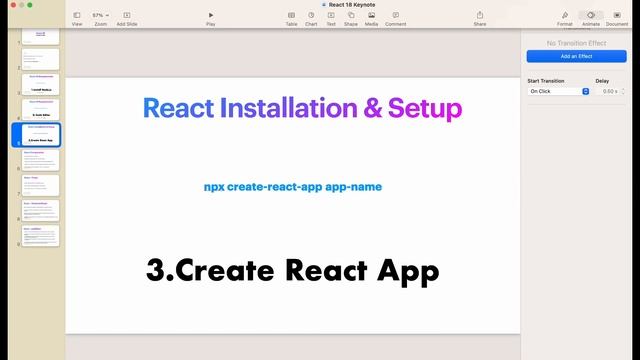This screenshot has height=360, width=640.
Task: Select slide 4 thumbnail
Action: coord(40,110)
